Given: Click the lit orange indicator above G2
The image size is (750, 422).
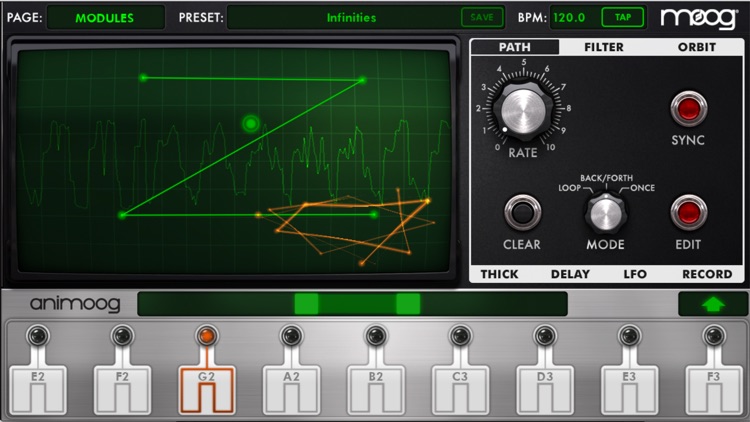Looking at the screenshot, I should coord(207,336).
